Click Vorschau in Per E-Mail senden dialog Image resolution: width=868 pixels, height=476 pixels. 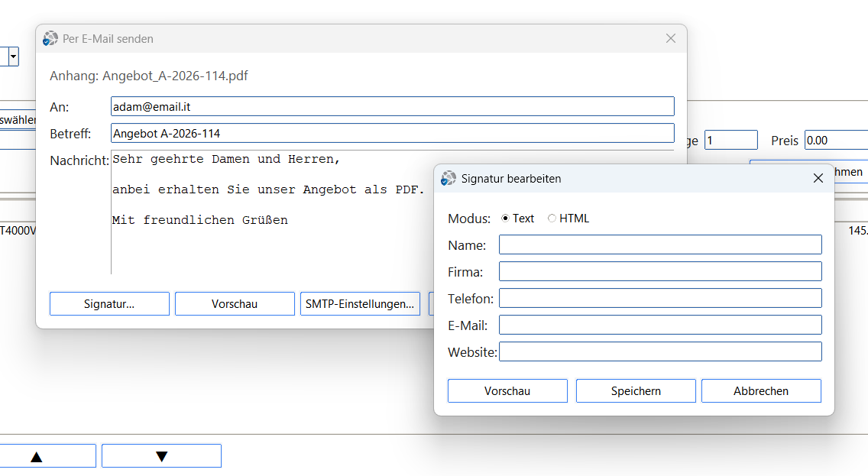click(234, 304)
